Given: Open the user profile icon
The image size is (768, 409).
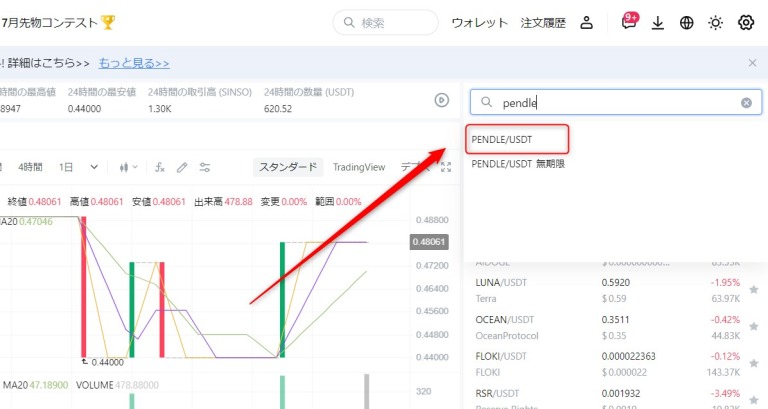Looking at the screenshot, I should click(x=586, y=23).
